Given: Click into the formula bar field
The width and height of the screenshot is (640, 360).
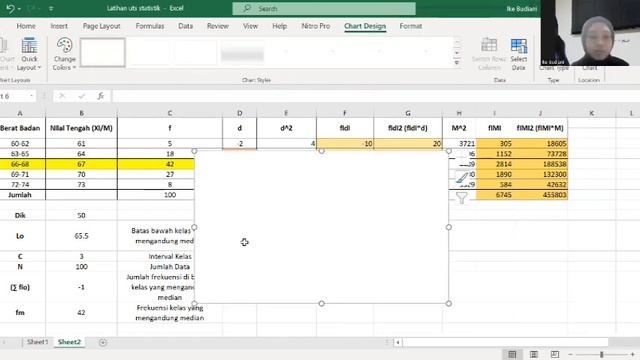Looking at the screenshot, I should (376, 96).
